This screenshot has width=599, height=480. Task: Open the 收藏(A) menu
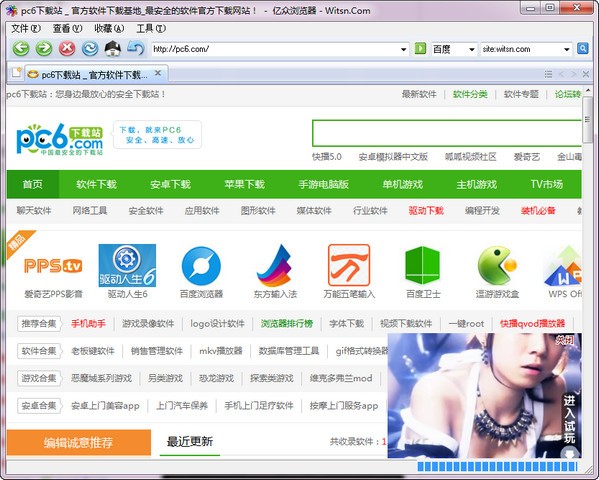pyautogui.click(x=109, y=28)
